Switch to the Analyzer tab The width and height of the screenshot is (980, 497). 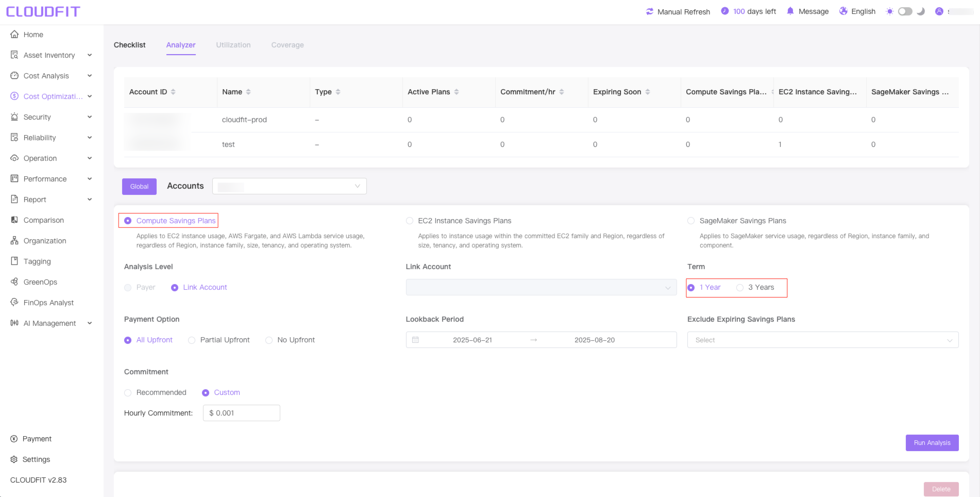click(x=181, y=45)
